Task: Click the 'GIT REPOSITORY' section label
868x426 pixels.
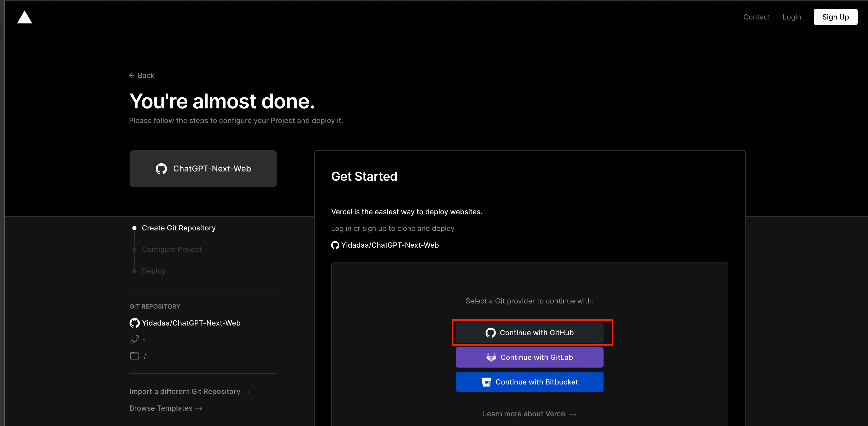Action: 155,307
